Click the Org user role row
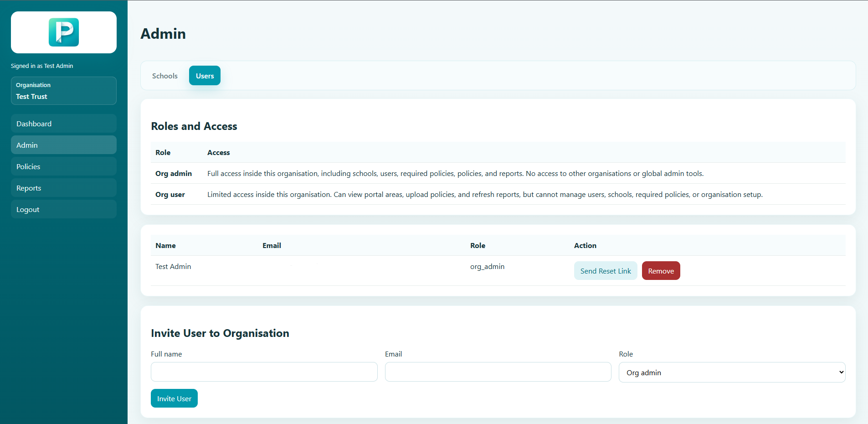The height and width of the screenshot is (424, 868). (x=170, y=195)
